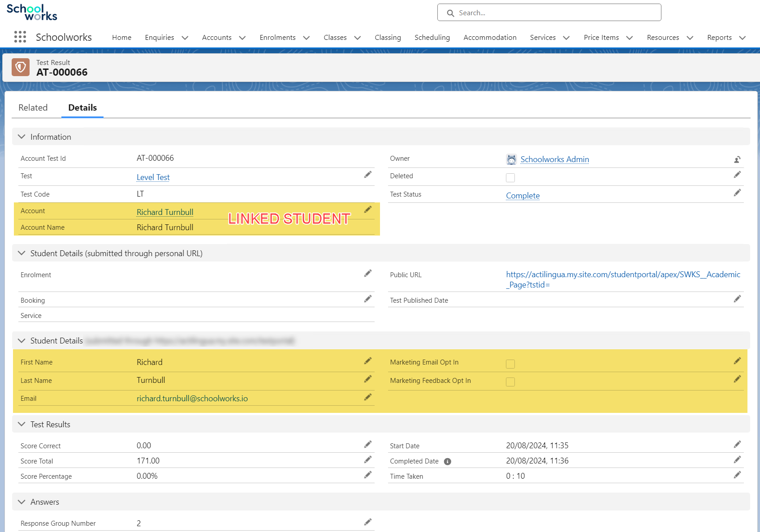Collapse the Test Results section

coord(22,425)
